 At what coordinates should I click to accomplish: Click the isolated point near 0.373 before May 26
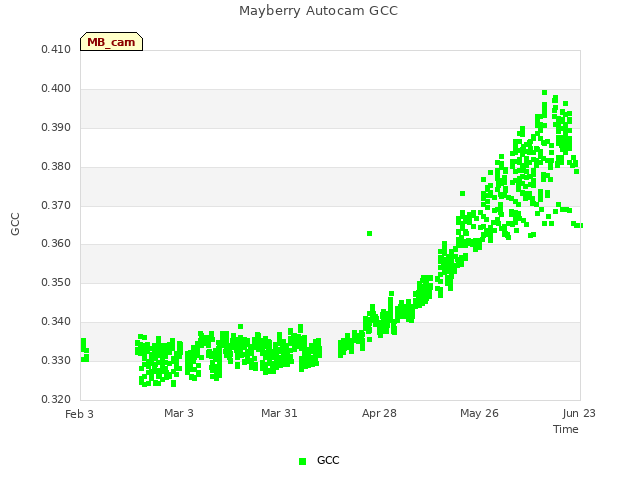(x=462, y=193)
